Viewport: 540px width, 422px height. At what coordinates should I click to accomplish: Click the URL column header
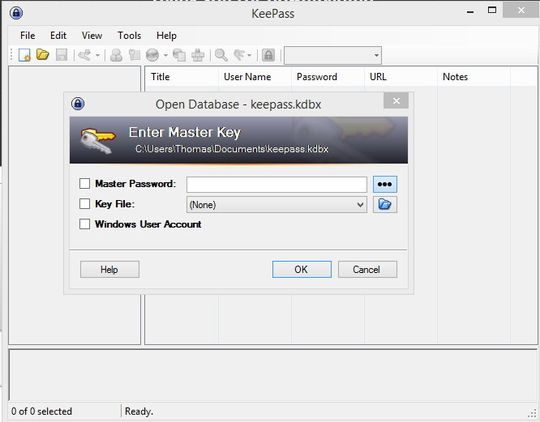click(x=401, y=76)
